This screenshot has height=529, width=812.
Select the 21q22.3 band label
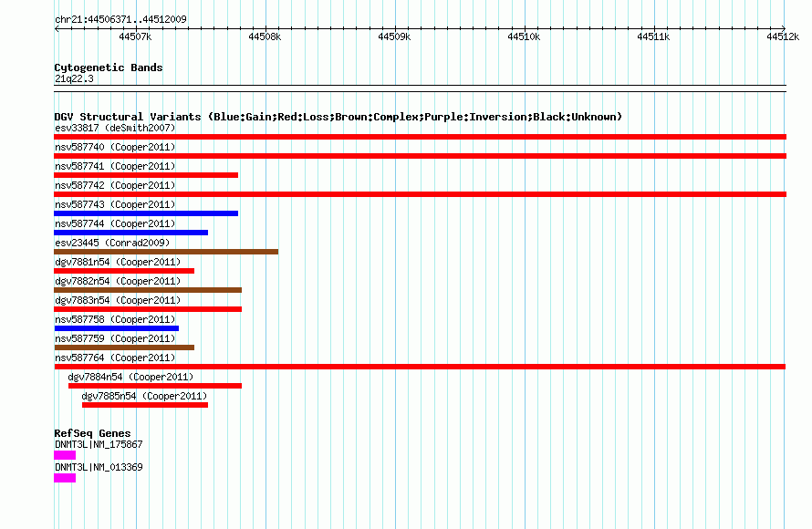(x=74, y=78)
